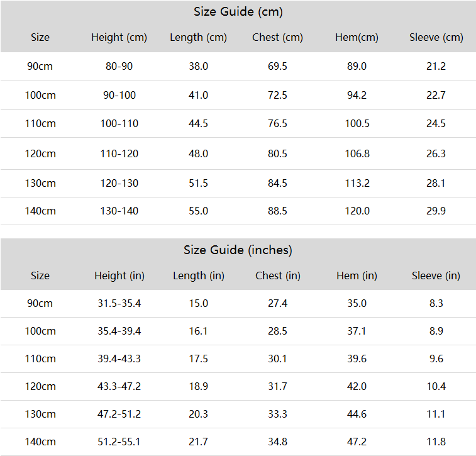Click the 18.9 length value

point(198,386)
